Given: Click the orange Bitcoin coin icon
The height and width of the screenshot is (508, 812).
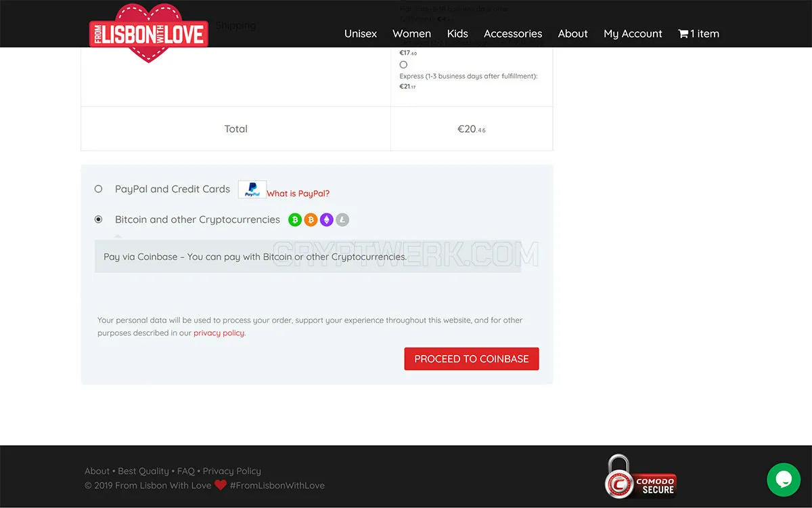Looking at the screenshot, I should (311, 219).
